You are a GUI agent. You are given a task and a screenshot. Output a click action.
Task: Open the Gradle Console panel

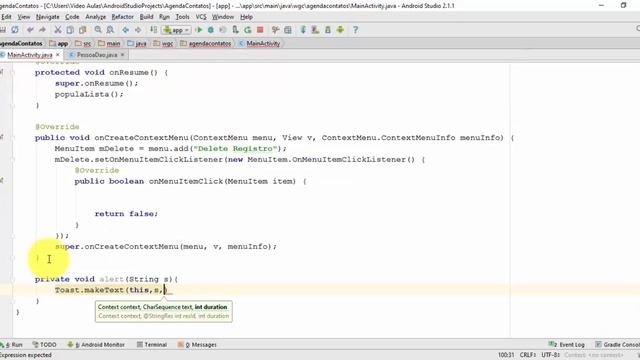[x=617, y=344]
